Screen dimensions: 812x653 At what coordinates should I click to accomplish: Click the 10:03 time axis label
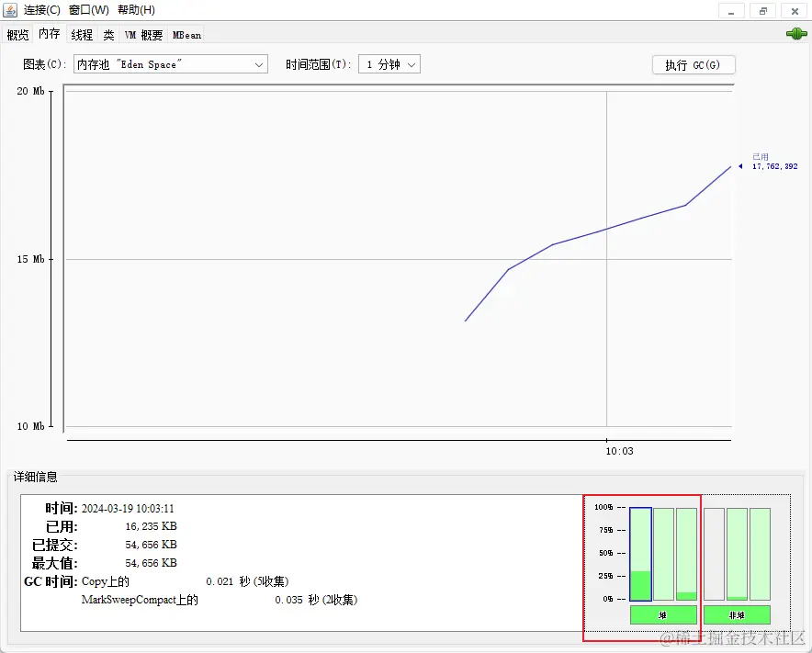pyautogui.click(x=619, y=451)
